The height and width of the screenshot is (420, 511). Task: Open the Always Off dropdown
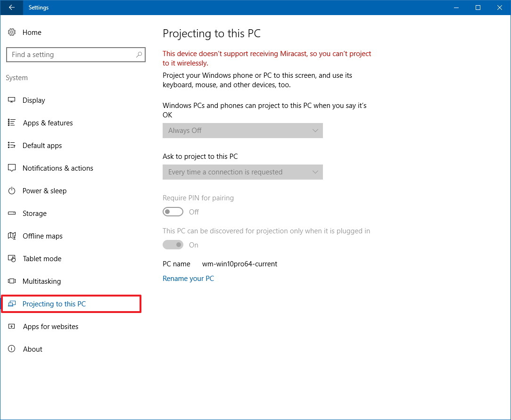click(x=242, y=131)
